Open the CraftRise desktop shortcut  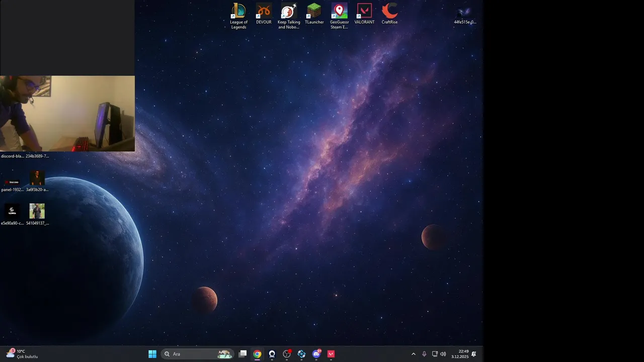389,14
